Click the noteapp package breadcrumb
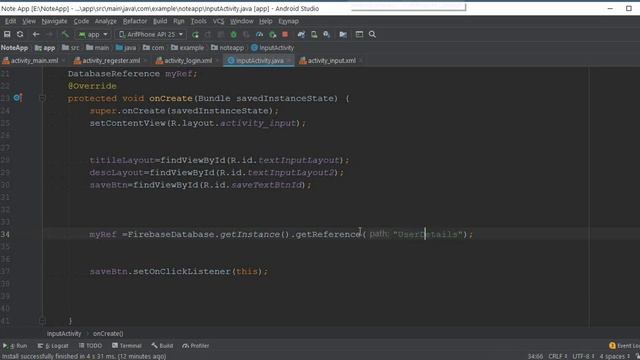Viewport: 640px width, 360px height. [x=227, y=48]
